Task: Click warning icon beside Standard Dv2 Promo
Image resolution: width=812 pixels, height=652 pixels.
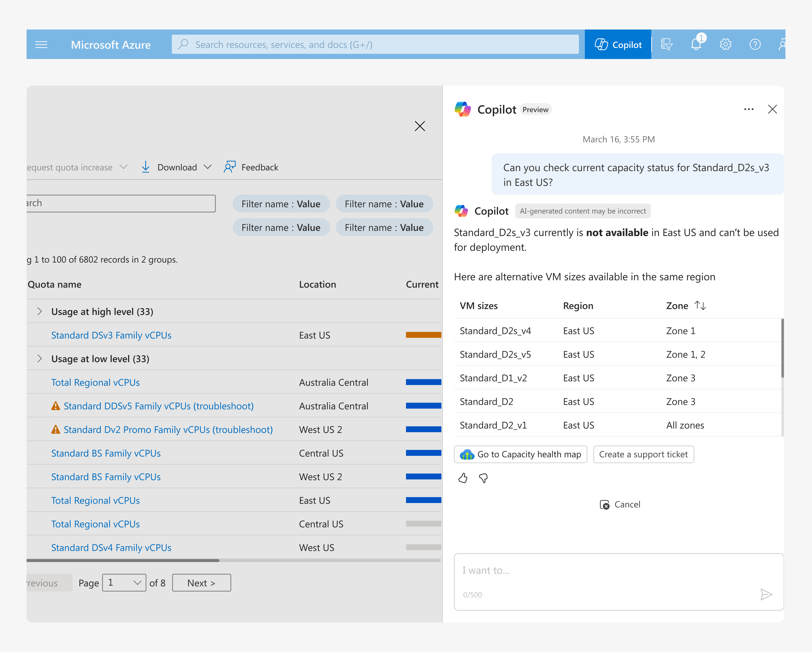Action: pos(55,429)
